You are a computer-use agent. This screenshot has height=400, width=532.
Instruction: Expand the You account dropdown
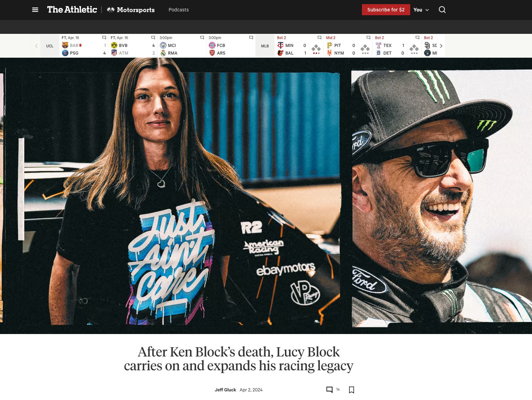[421, 10]
